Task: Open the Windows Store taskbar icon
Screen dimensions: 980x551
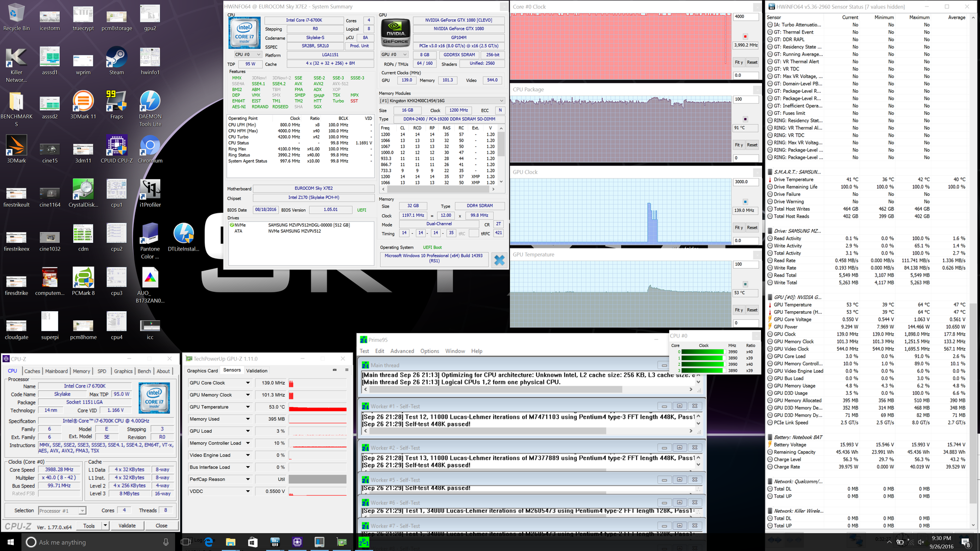Action: 253,542
